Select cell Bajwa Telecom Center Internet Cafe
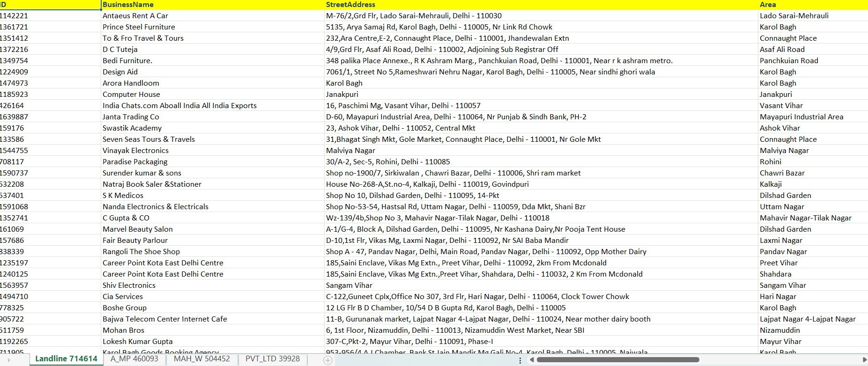 tap(212, 319)
